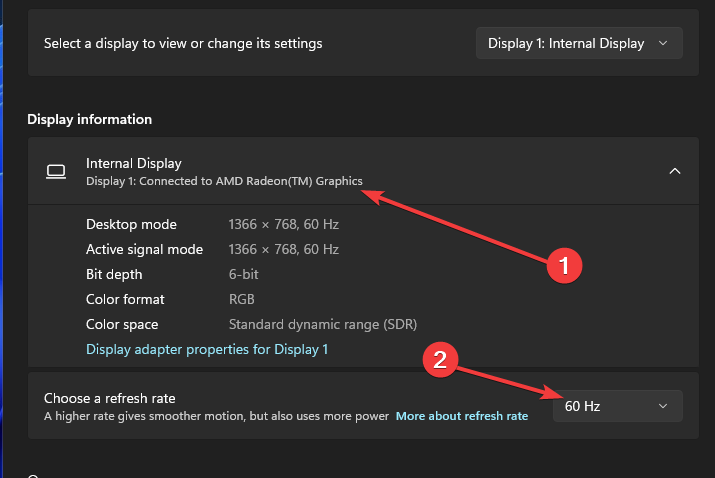
Task: Click the Internal Display title text
Action: click(134, 163)
